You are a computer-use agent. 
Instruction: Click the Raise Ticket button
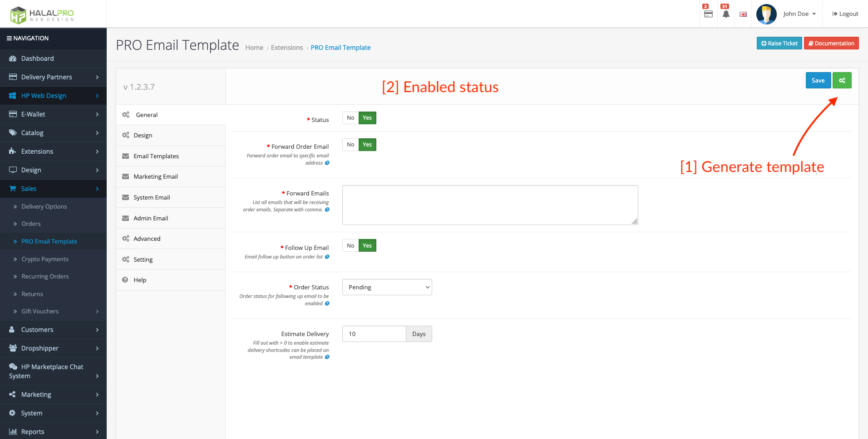(779, 44)
